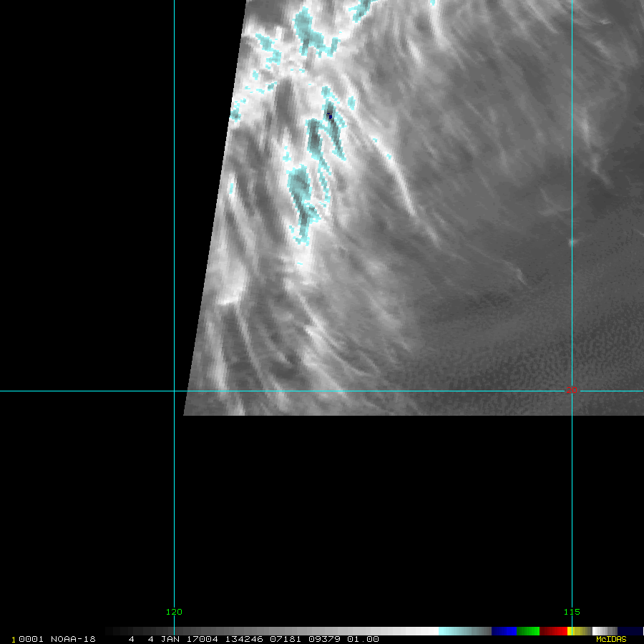Viewport: 644px width, 644px height.
Task: Click the yellow 1 frame indicator
Action: coord(14,640)
